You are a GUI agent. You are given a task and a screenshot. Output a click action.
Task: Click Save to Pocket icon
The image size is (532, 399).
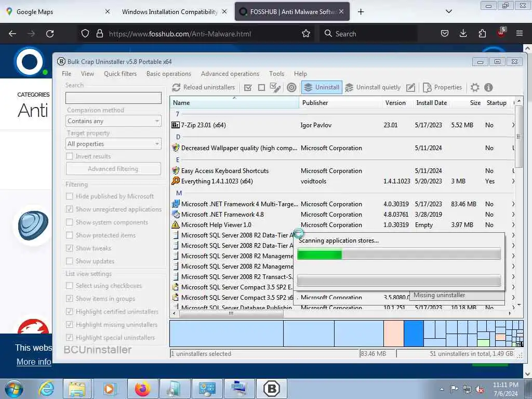pos(445,33)
